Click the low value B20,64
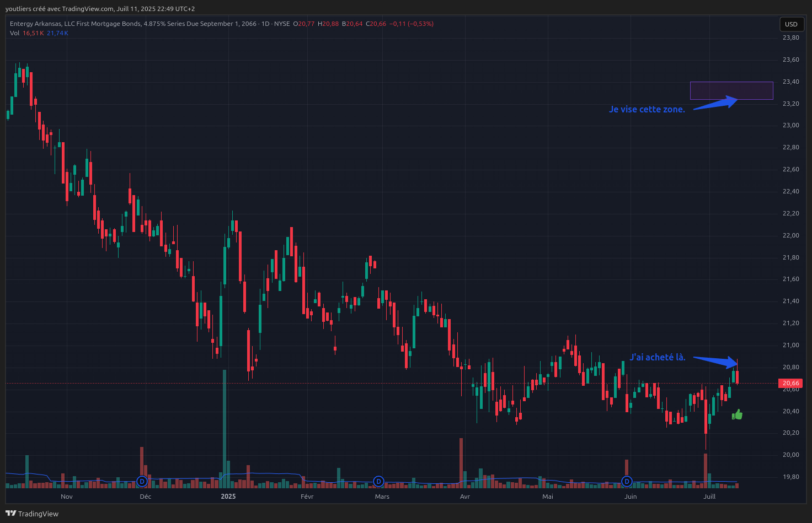 [x=352, y=24]
